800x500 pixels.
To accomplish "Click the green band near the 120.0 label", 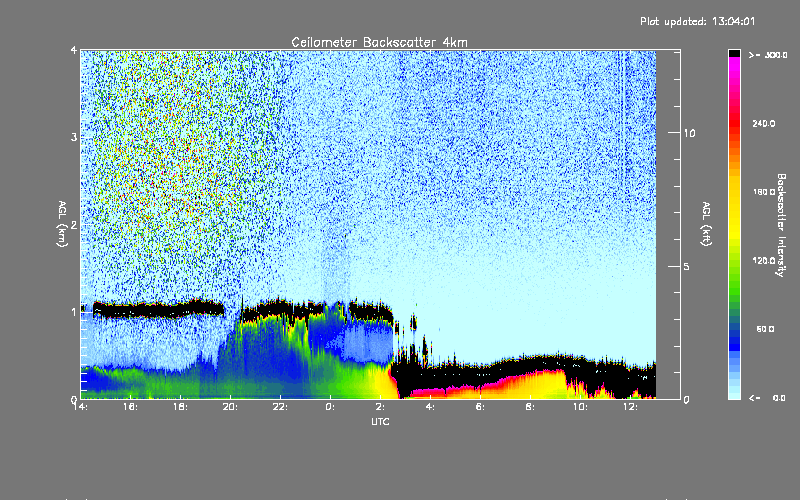I will [734, 261].
